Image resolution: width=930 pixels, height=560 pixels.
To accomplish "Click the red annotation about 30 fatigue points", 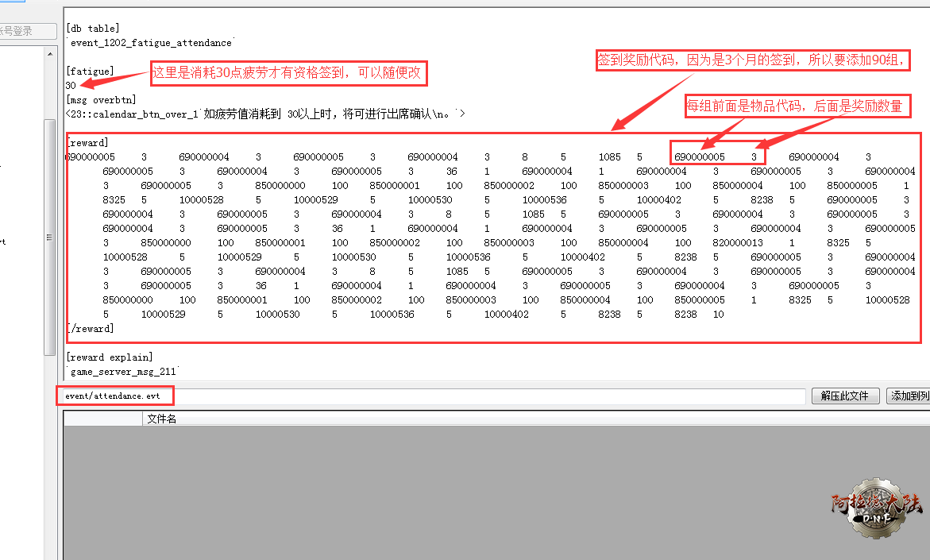I will (x=289, y=74).
